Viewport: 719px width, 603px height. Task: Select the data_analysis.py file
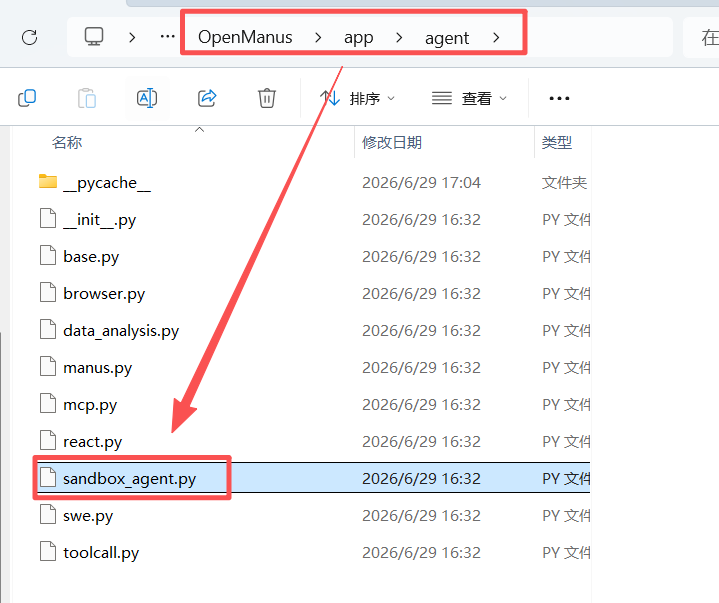click(x=121, y=331)
